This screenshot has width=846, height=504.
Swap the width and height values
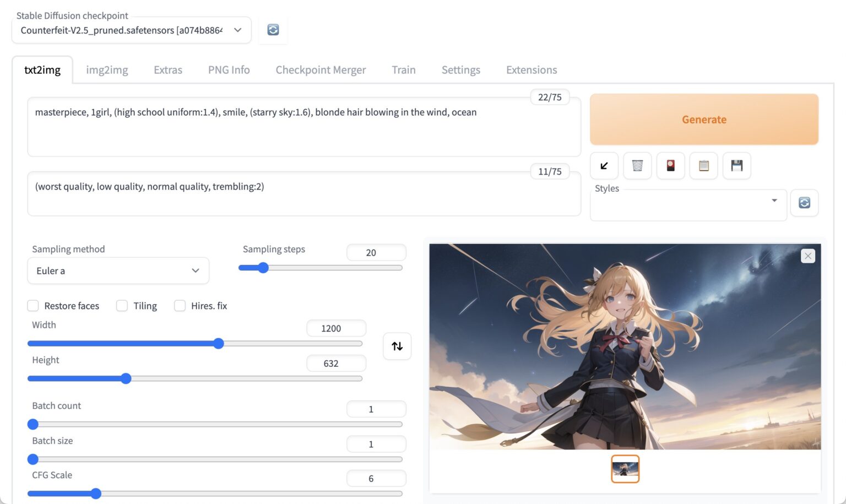pos(397,346)
